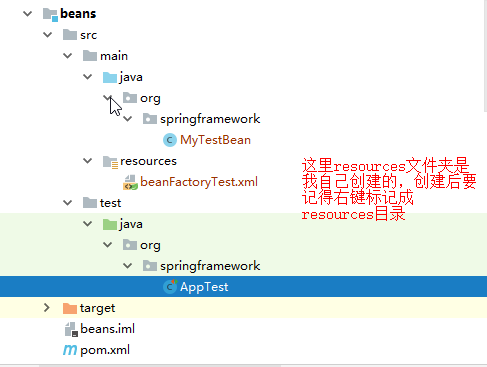Click the beans.iml file icon
Image resolution: width=487 pixels, height=367 pixels.
coord(71,329)
